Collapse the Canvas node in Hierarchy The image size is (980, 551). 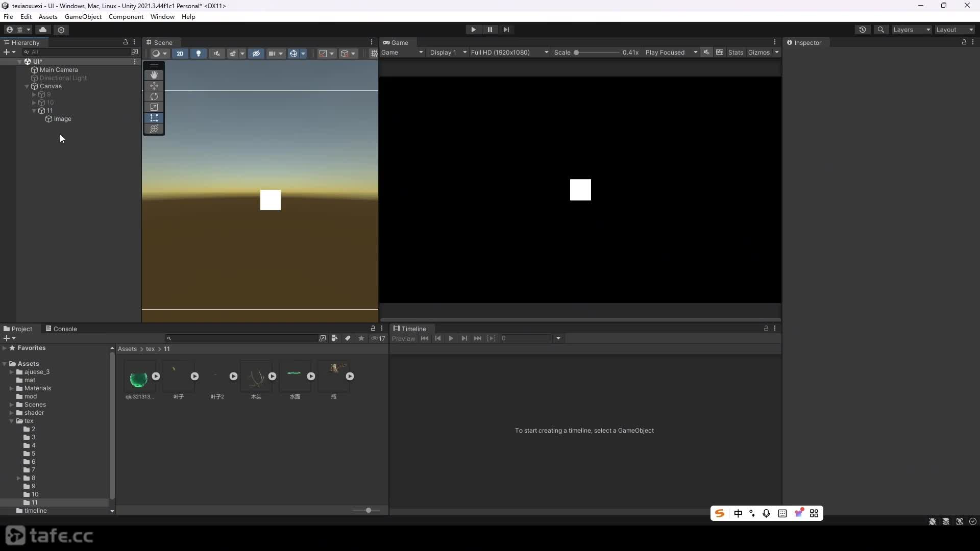27,86
